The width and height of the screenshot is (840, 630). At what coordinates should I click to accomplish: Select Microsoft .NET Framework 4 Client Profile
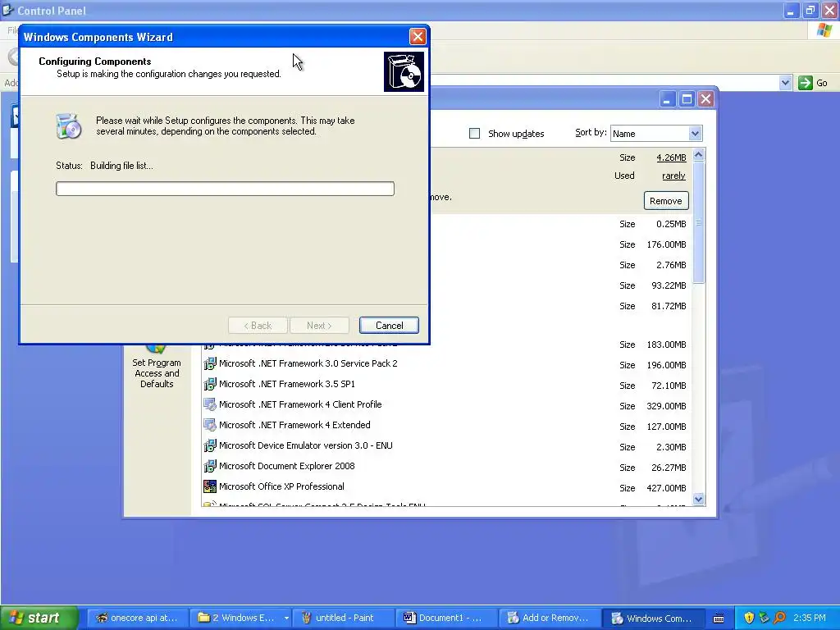pyautogui.click(x=300, y=404)
